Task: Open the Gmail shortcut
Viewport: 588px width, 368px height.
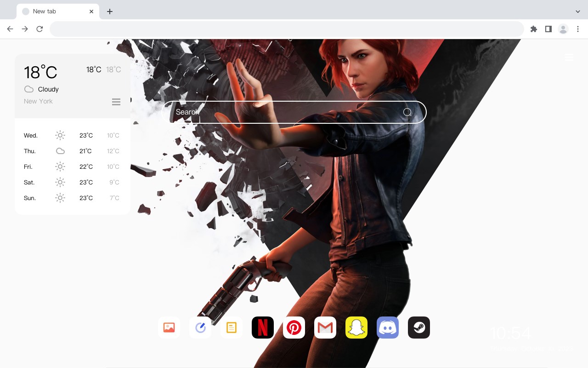Action: [325, 328]
